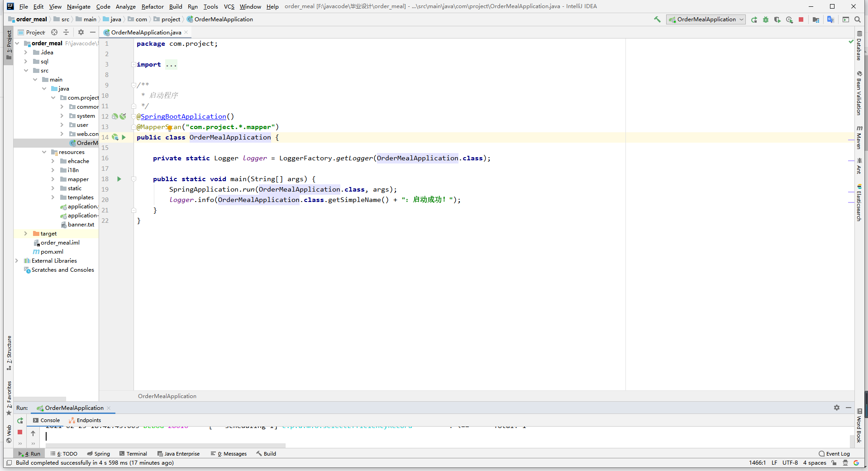Viewport: 868px width, 471px height.
Task: Open the inspector hat icon in status bar
Action: (x=845, y=463)
